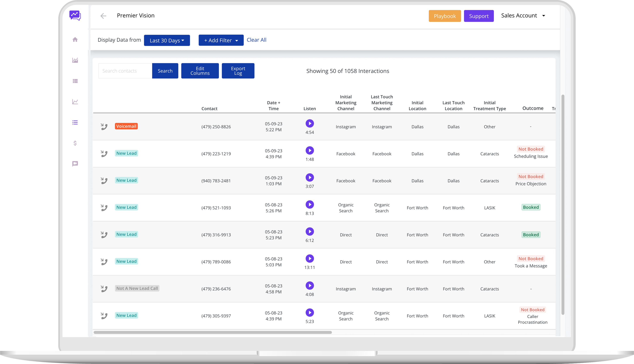Click incoming call icon on Voicemail row
The image size is (634, 364).
104,126
